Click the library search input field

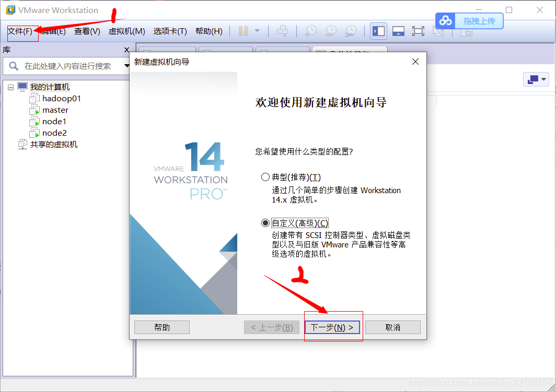coord(67,66)
